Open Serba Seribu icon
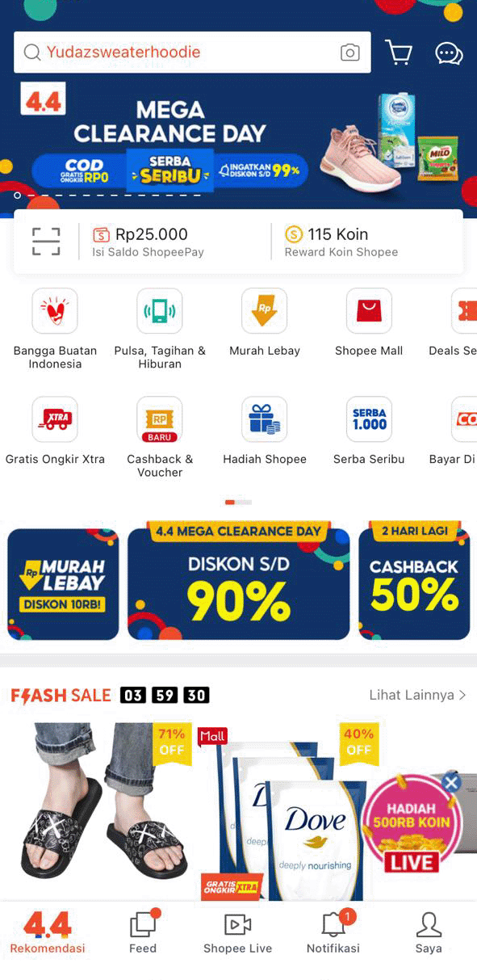 [369, 419]
